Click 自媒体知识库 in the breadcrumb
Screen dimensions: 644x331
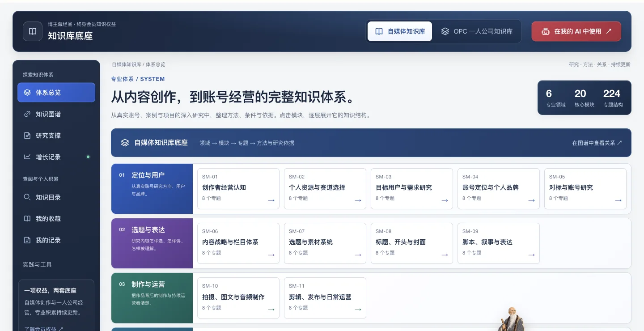(127, 64)
